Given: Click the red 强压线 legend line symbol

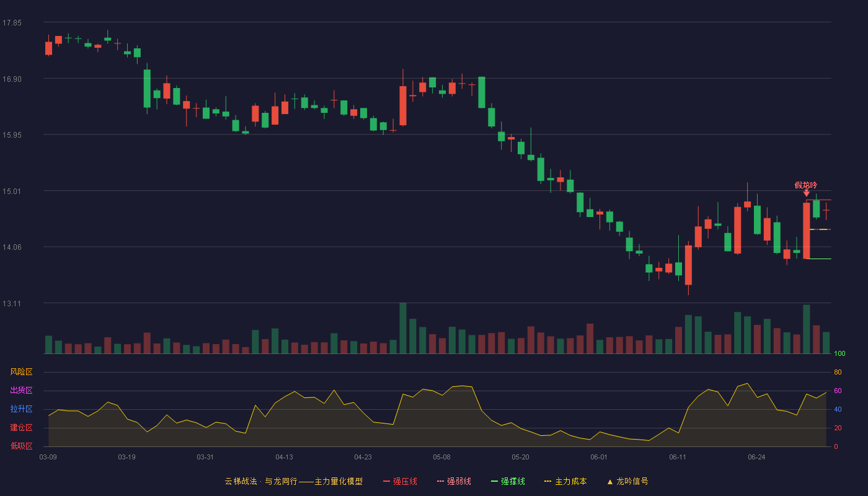Looking at the screenshot, I should tap(386, 481).
